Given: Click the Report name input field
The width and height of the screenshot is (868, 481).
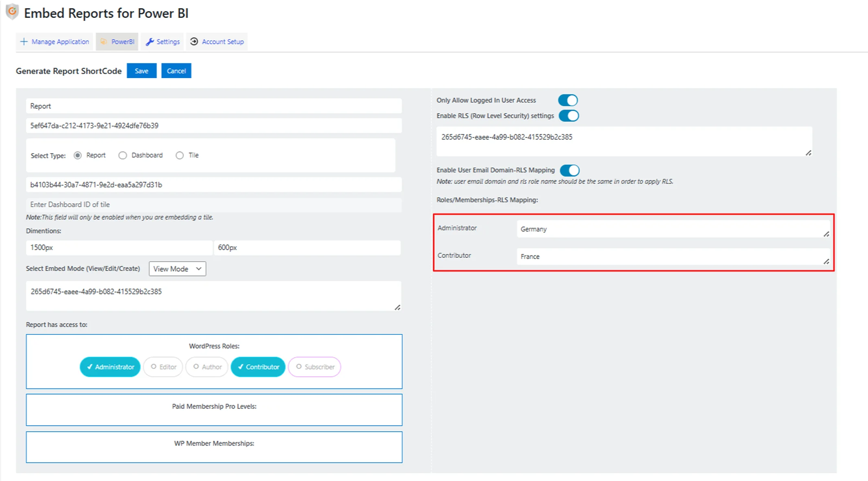Looking at the screenshot, I should (214, 106).
